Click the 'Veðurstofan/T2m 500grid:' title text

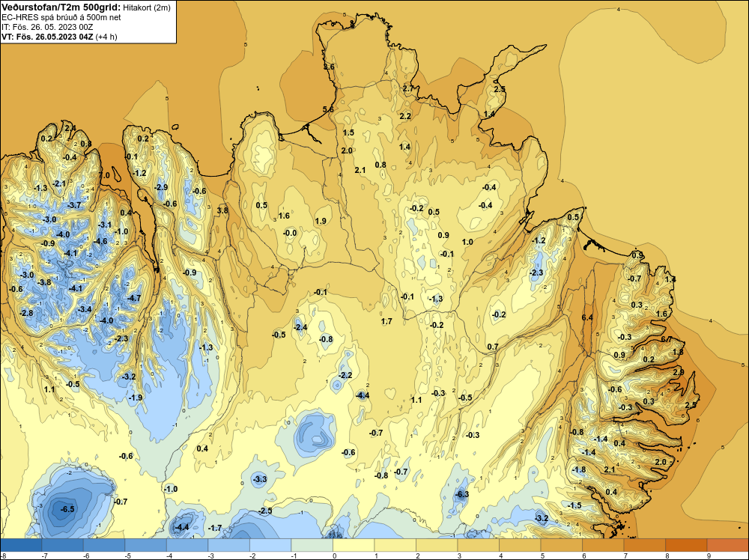pyautogui.click(x=61, y=7)
